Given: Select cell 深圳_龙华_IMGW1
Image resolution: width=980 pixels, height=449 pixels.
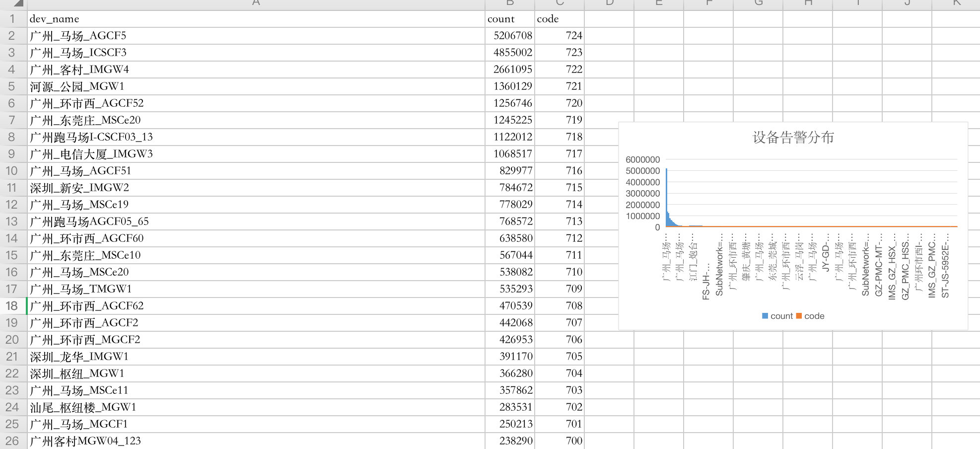Looking at the screenshot, I should point(256,357).
